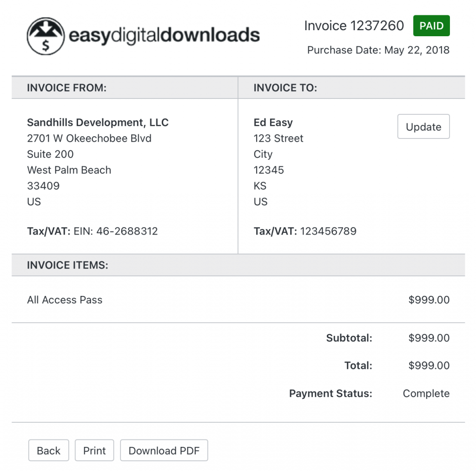Click the Subtotal row amount
The width and height of the screenshot is (476, 471).
click(x=429, y=338)
